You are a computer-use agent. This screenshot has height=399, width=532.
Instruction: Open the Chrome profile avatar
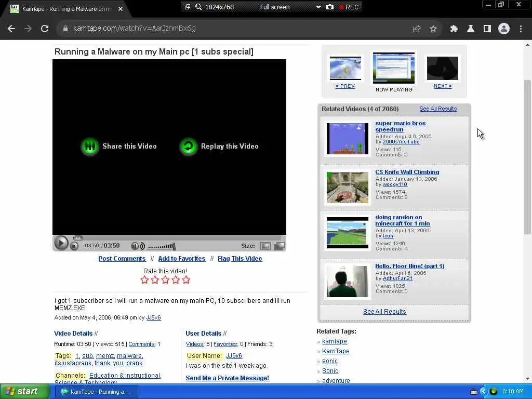(504, 29)
